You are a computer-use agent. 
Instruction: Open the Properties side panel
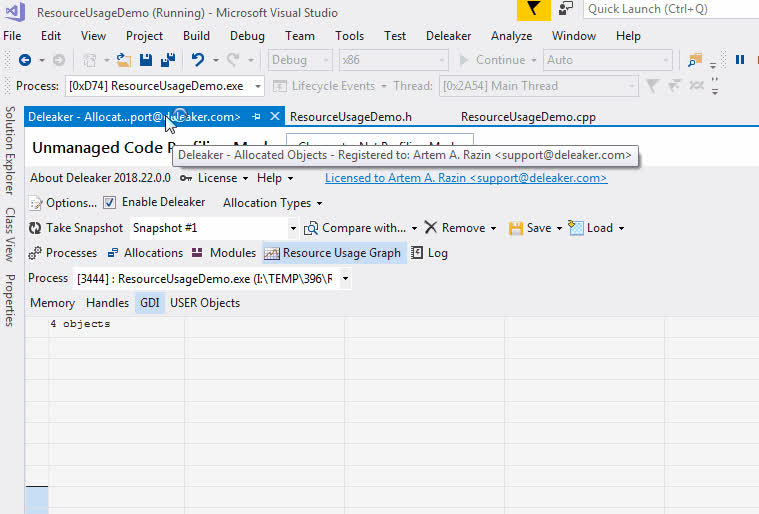tap(9, 300)
